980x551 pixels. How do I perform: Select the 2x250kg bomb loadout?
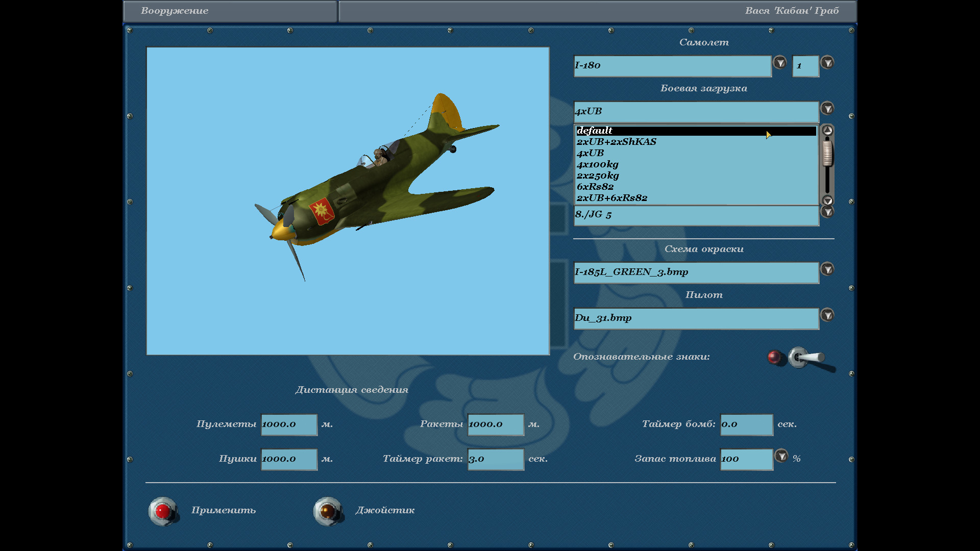(x=598, y=176)
